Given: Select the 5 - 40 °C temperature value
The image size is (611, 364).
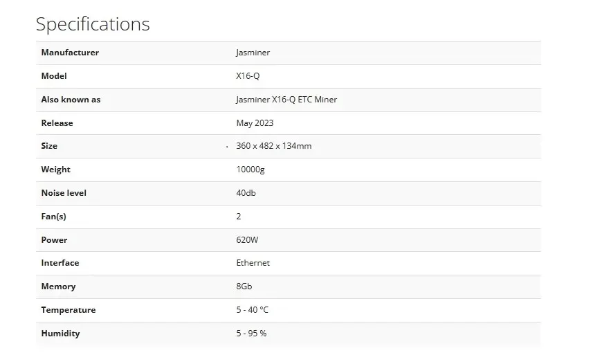Looking at the screenshot, I should pyautogui.click(x=252, y=310).
